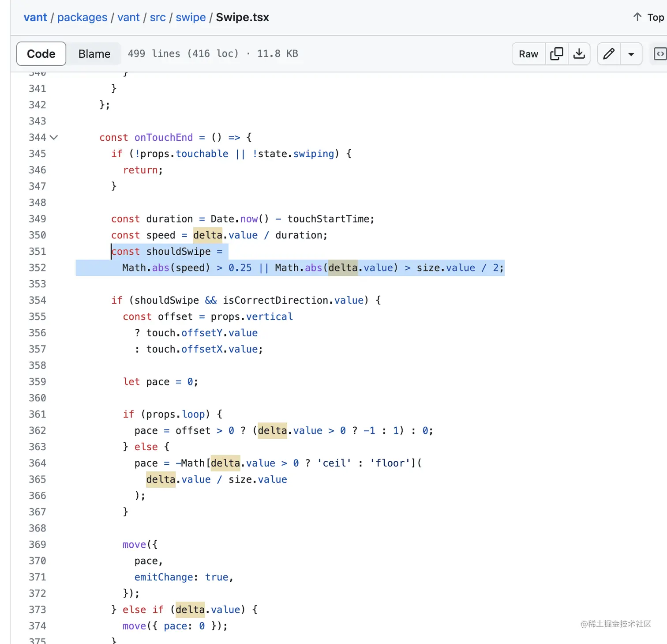Click the return keyword on line 346

point(140,170)
